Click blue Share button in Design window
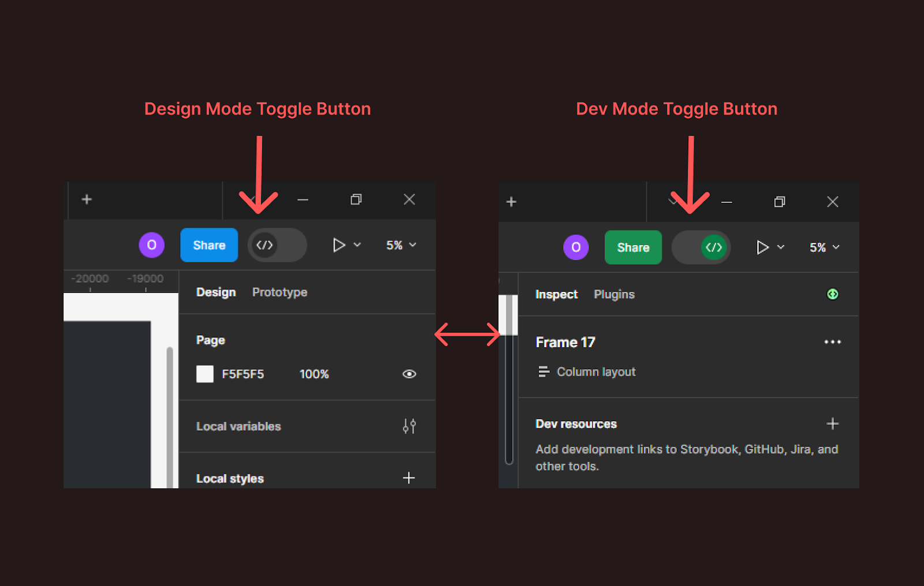 pos(209,245)
